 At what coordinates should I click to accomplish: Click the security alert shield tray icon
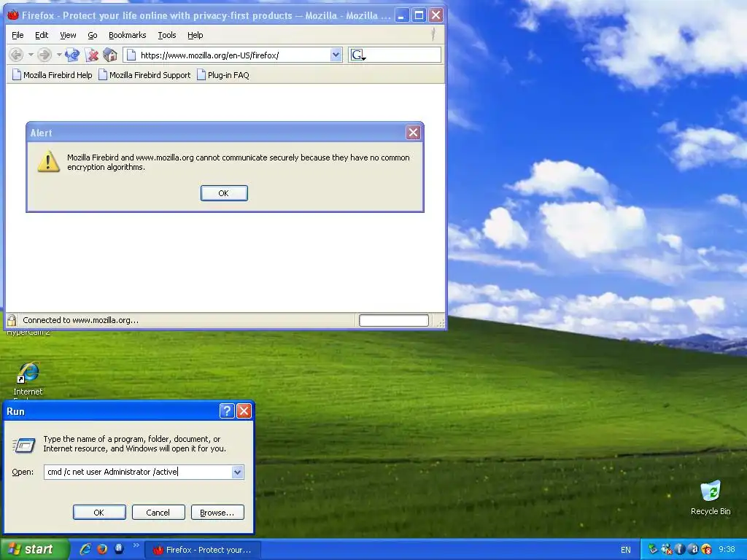[706, 550]
